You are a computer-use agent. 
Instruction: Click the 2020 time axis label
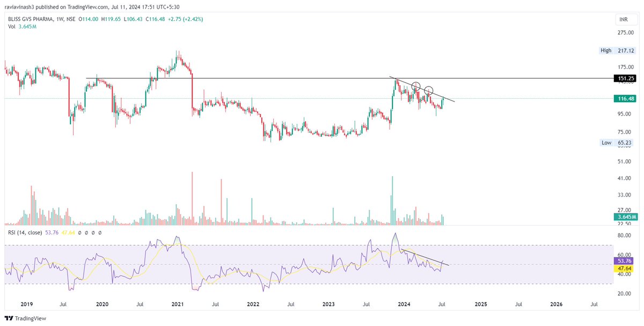click(x=102, y=304)
